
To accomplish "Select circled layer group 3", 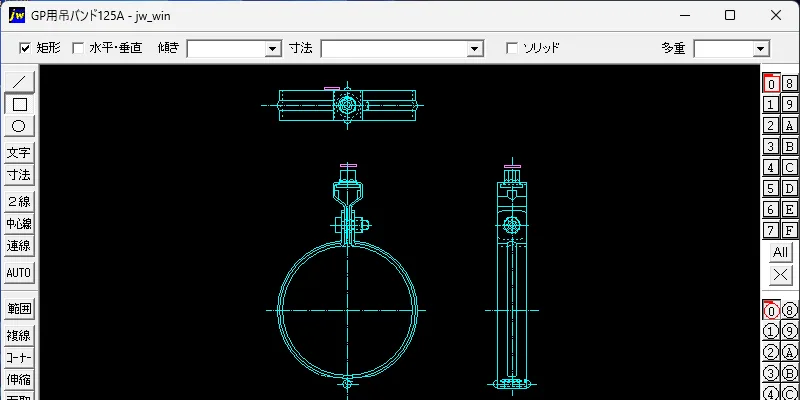I will click(771, 373).
